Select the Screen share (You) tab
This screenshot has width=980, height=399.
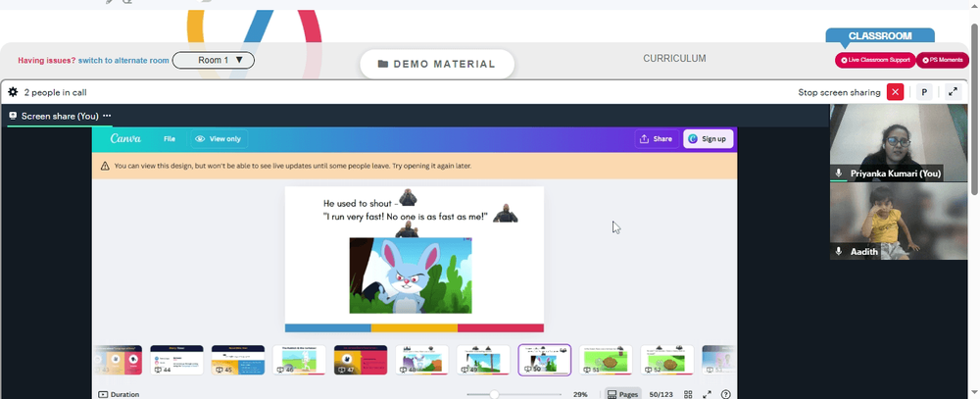coord(60,116)
